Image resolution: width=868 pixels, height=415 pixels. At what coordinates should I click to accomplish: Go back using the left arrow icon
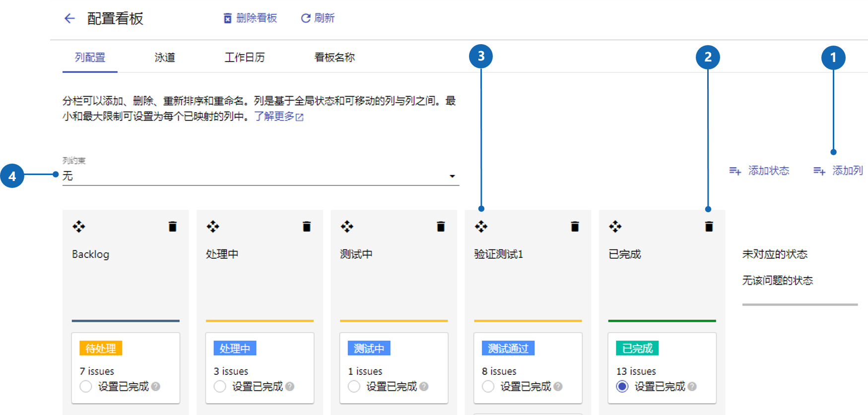pos(69,19)
